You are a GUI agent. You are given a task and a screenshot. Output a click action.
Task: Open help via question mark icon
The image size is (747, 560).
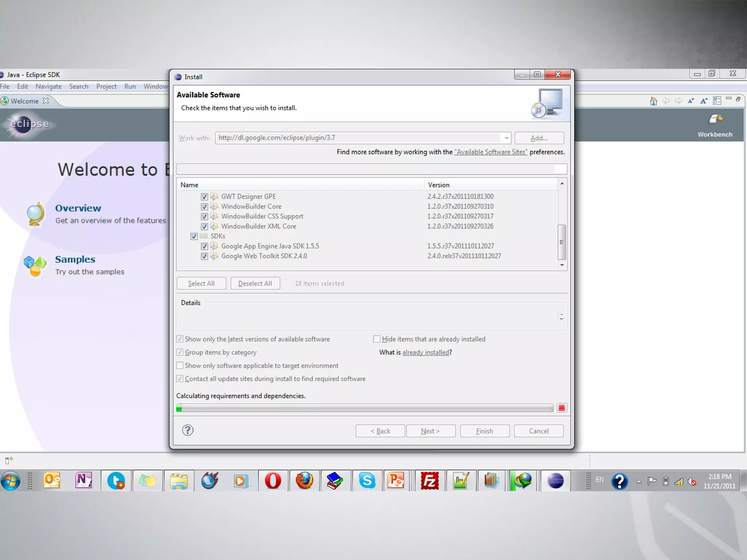[x=188, y=431]
